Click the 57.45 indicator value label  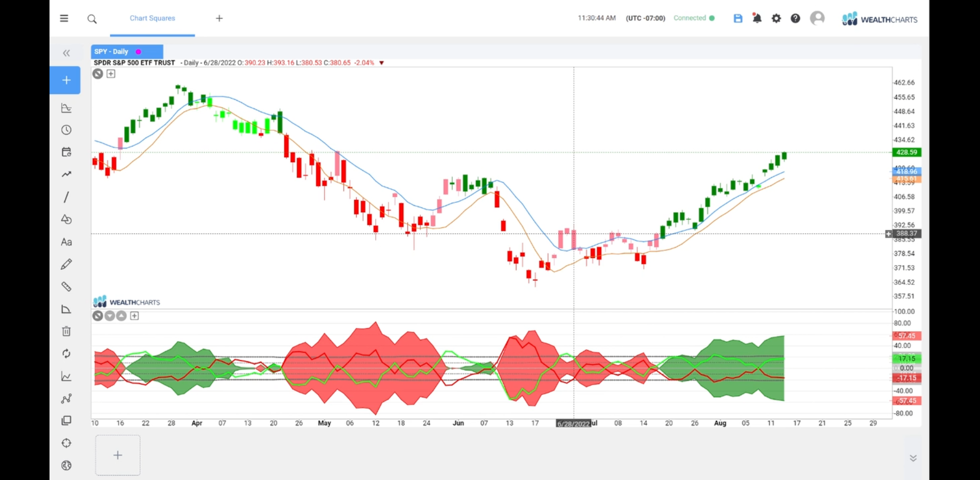pos(906,335)
